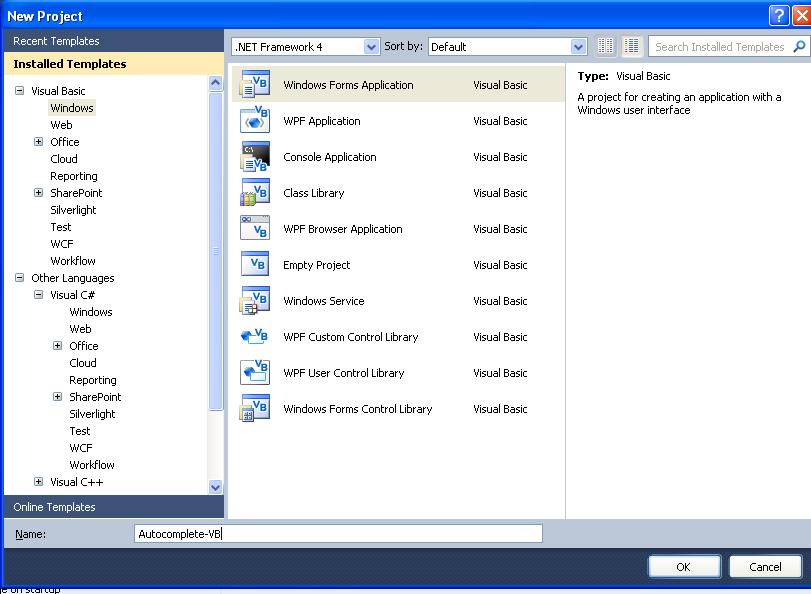
Task: Open the dialog help question-mark button
Action: tap(779, 16)
